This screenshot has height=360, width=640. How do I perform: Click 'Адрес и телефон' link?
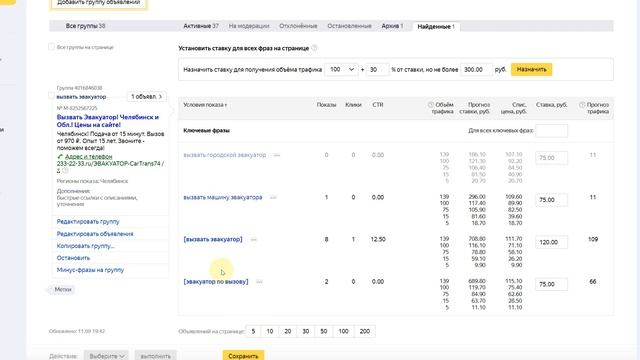tap(89, 157)
